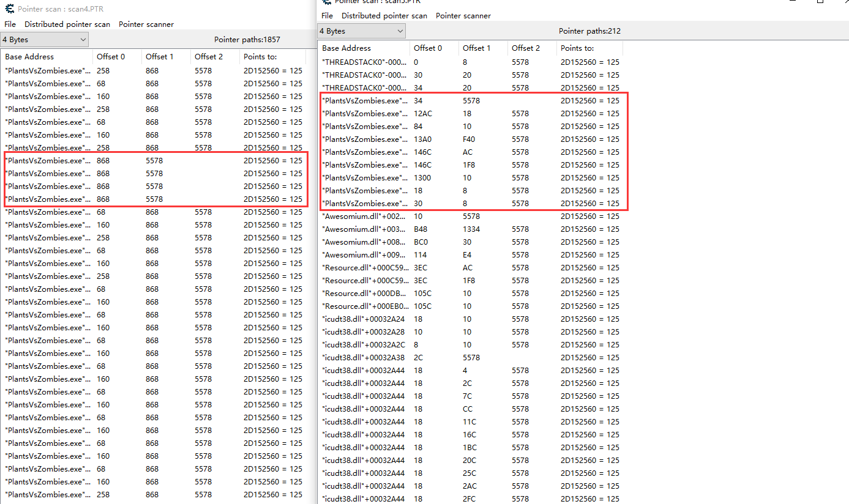Click Cheat Engine icon in right window title bar
This screenshot has width=849, height=504.
(x=327, y=2)
